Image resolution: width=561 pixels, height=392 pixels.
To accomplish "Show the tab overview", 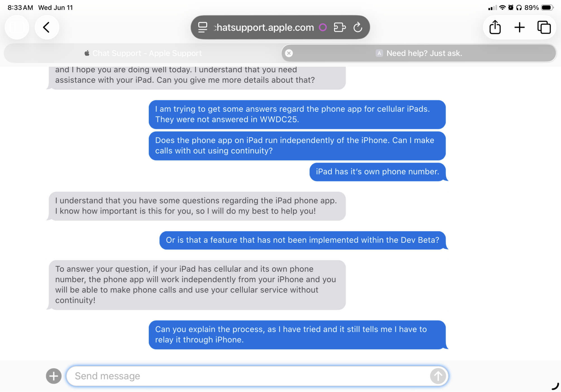I will [544, 27].
